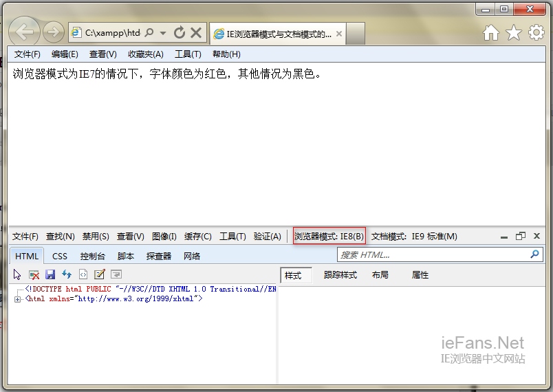Open the browser 文件(F) menu
The height and width of the screenshot is (392, 553).
[x=27, y=54]
